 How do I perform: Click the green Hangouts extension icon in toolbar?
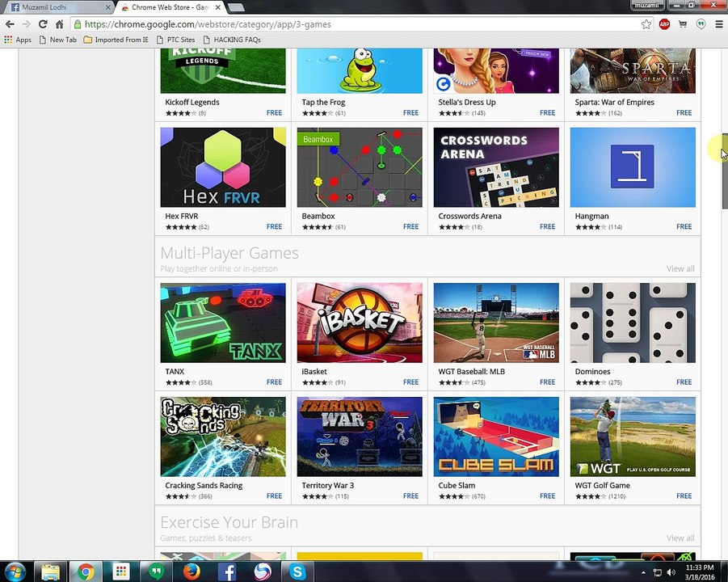(701, 24)
